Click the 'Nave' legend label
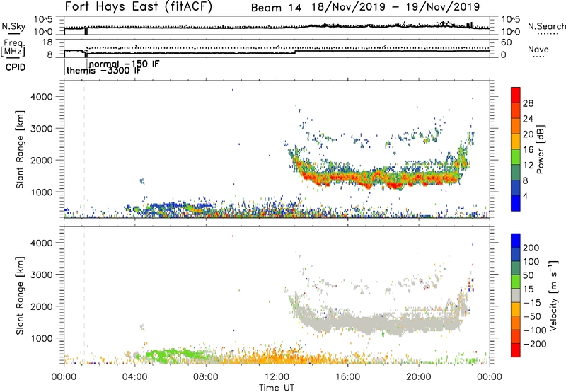 [x=538, y=49]
